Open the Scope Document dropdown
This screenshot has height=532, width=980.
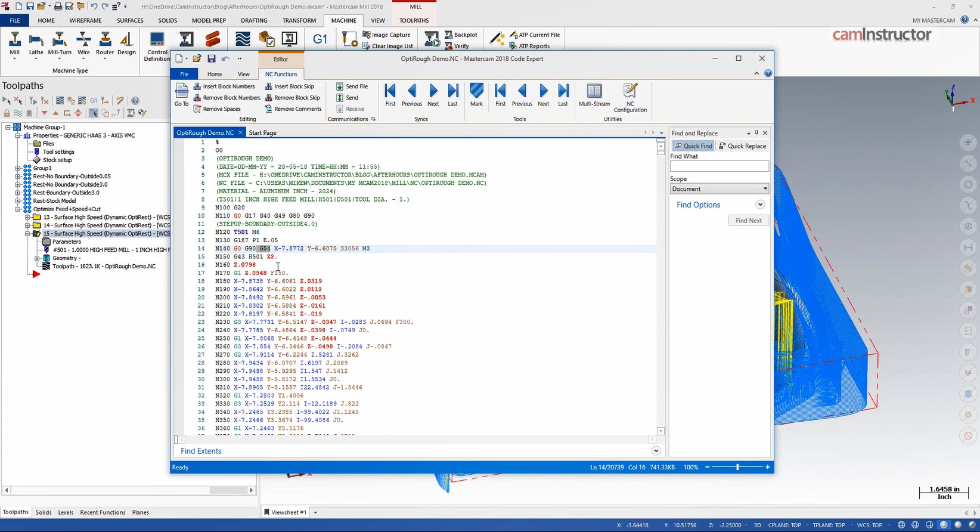[x=720, y=189]
